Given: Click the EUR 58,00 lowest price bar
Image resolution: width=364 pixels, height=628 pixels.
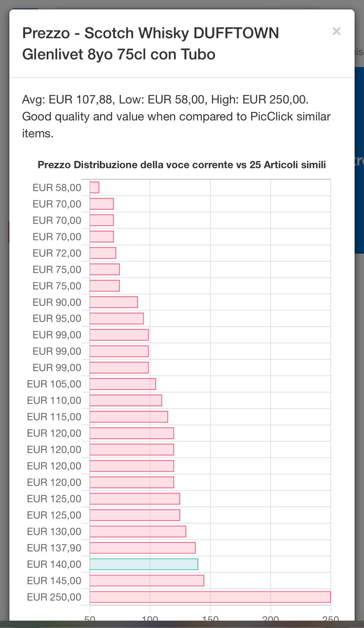Looking at the screenshot, I should click(x=95, y=187).
